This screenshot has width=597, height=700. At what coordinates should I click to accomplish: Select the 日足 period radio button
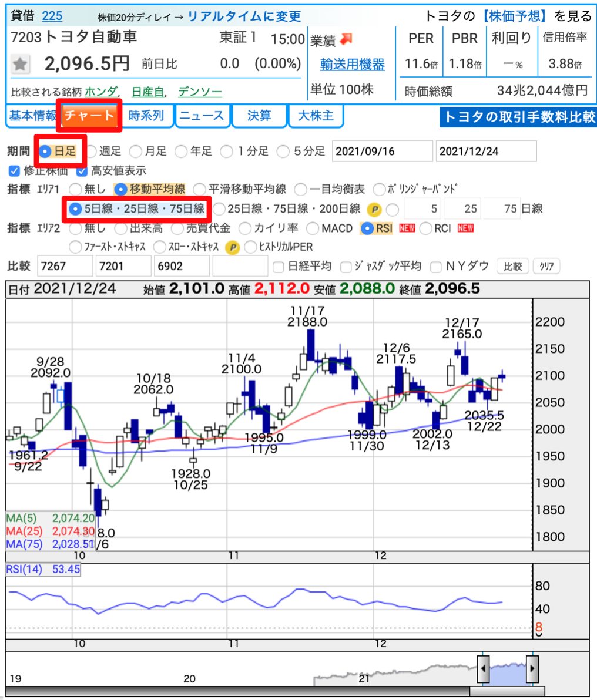pos(45,152)
